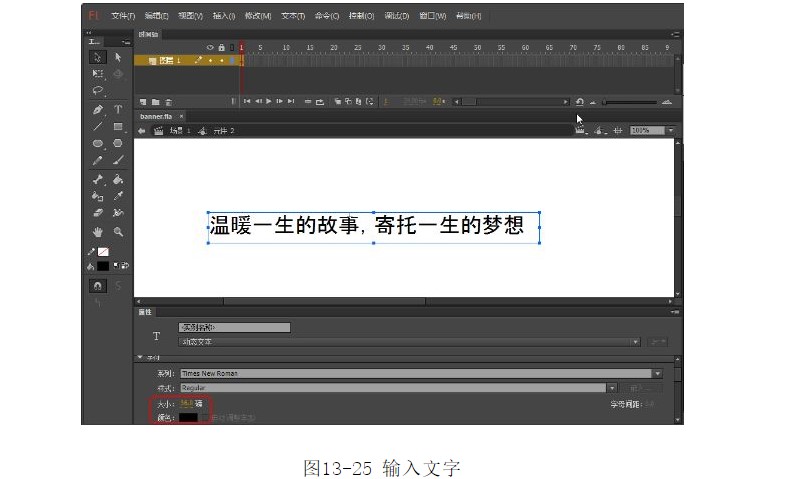This screenshot has width=789, height=479.
Task: Click the black text color swatch
Action: tap(188, 417)
